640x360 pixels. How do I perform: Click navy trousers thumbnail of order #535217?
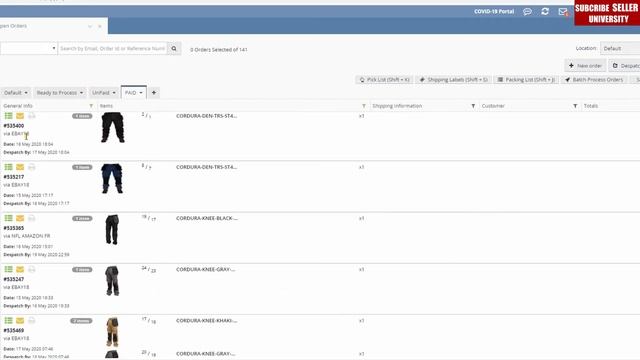tap(112, 178)
